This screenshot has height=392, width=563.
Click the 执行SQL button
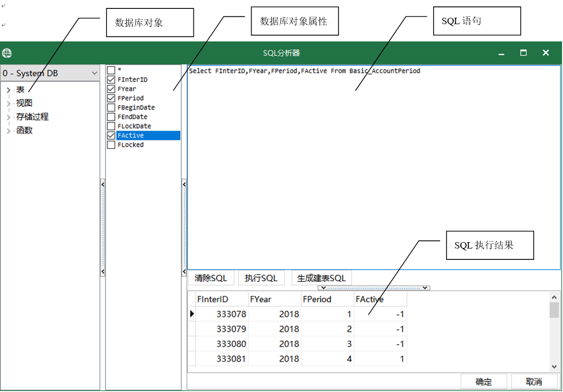pos(261,278)
